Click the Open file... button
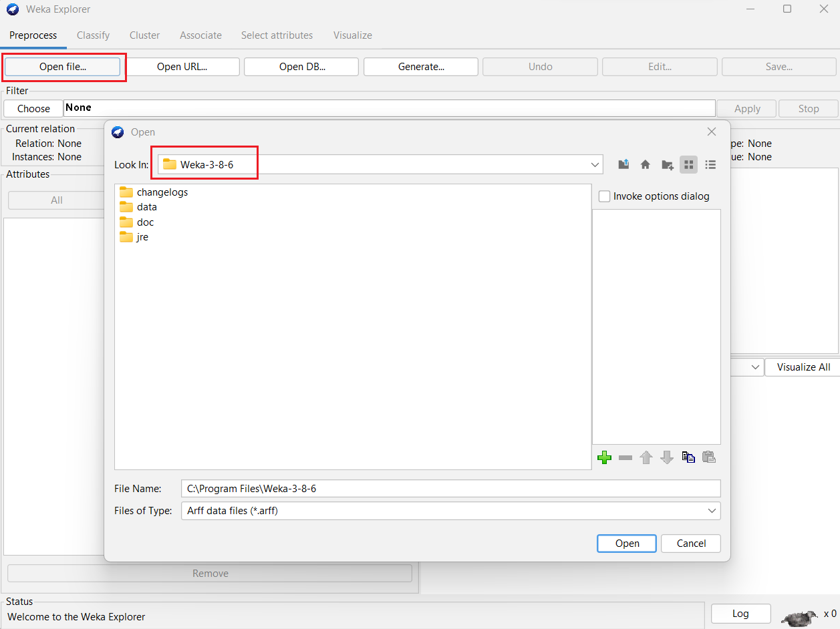Viewport: 840px width, 629px height. (63, 67)
